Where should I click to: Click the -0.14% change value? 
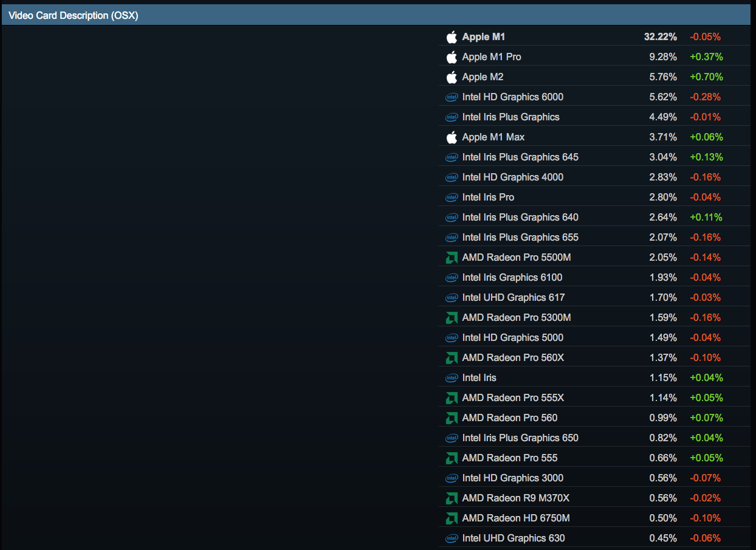tap(705, 258)
